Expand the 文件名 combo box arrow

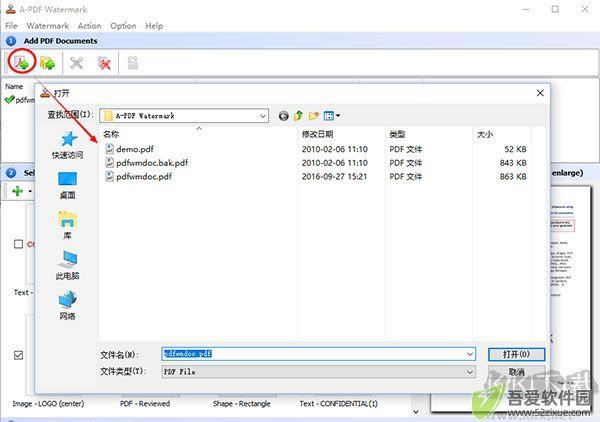click(x=470, y=354)
